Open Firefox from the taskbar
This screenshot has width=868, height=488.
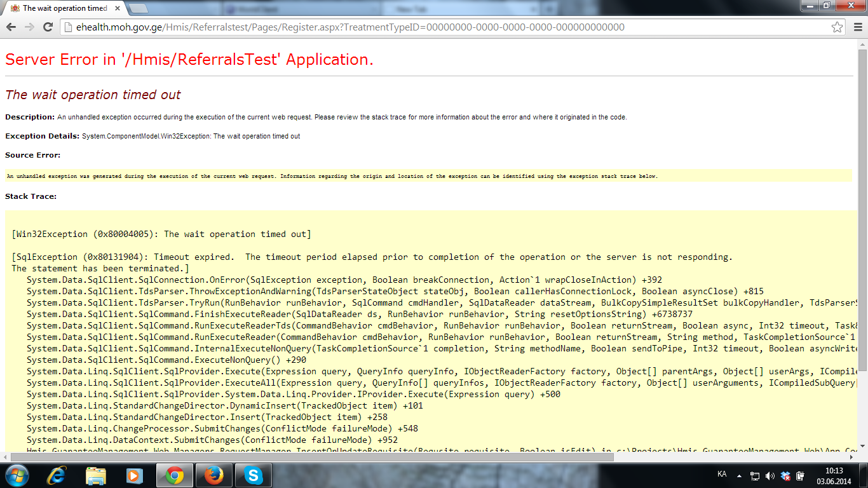[214, 475]
